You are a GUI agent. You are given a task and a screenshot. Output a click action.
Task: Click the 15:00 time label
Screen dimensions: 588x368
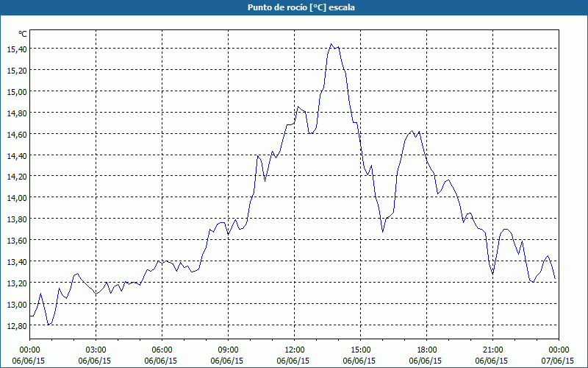coord(360,350)
